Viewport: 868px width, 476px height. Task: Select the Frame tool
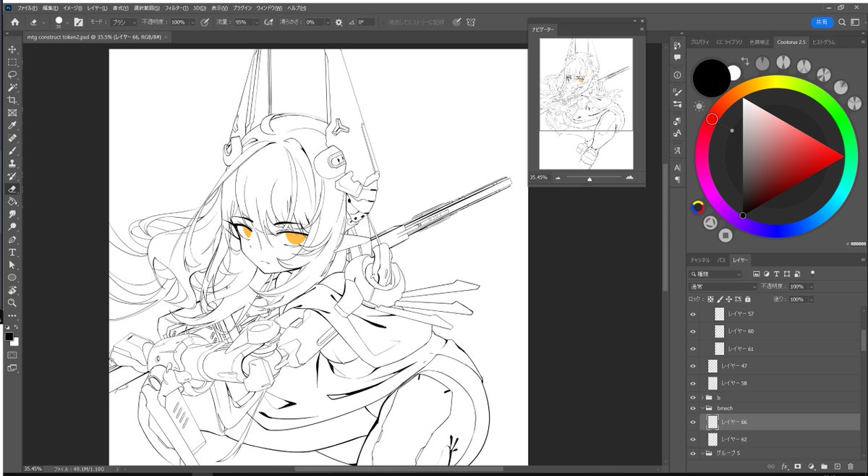12,113
